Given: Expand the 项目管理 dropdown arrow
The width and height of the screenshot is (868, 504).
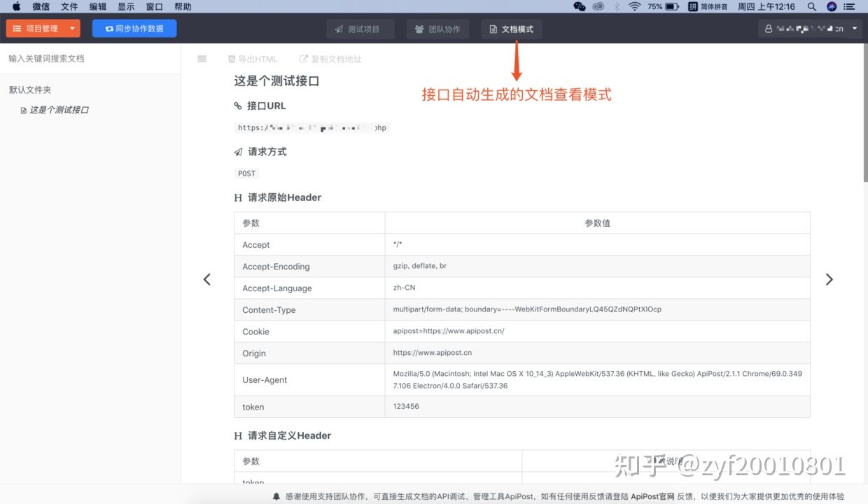Looking at the screenshot, I should click(73, 29).
